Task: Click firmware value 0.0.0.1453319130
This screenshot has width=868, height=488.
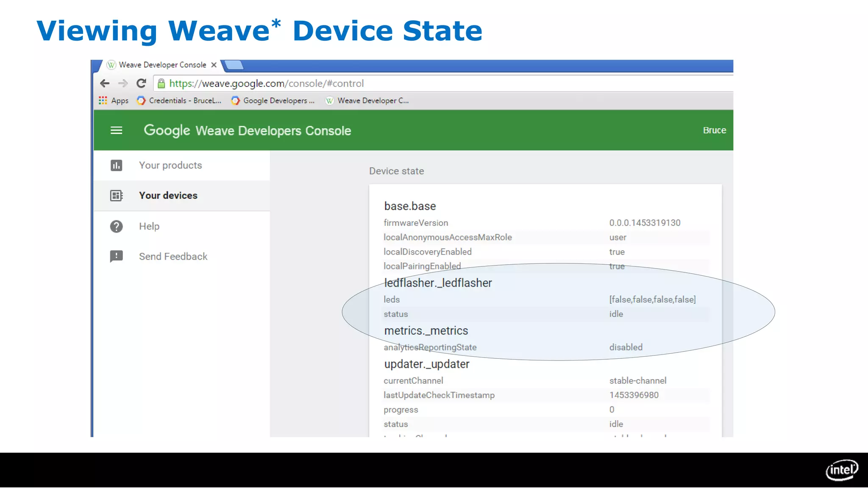Action: pos(645,223)
